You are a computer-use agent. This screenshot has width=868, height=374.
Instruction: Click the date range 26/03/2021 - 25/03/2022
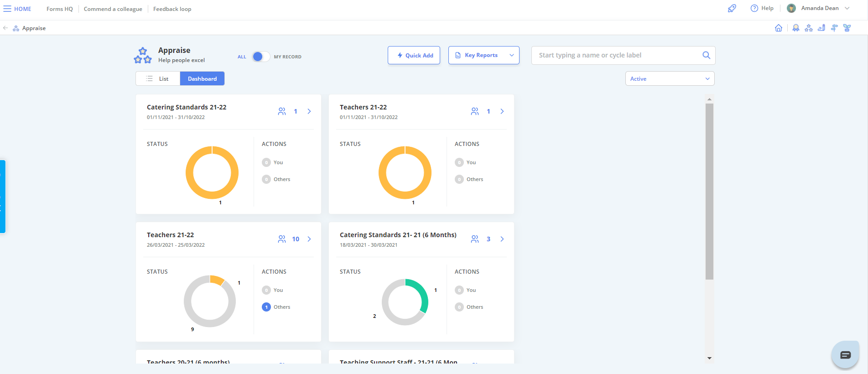pyautogui.click(x=176, y=245)
